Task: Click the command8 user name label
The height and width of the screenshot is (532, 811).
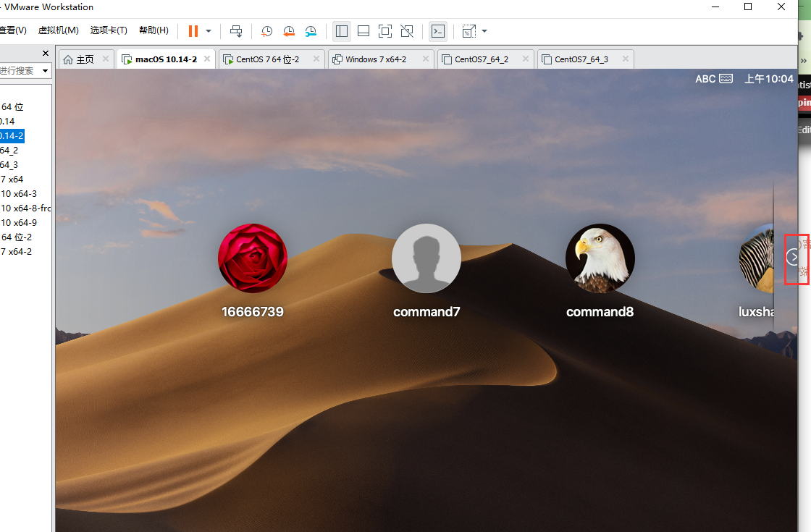Action: 600,312
